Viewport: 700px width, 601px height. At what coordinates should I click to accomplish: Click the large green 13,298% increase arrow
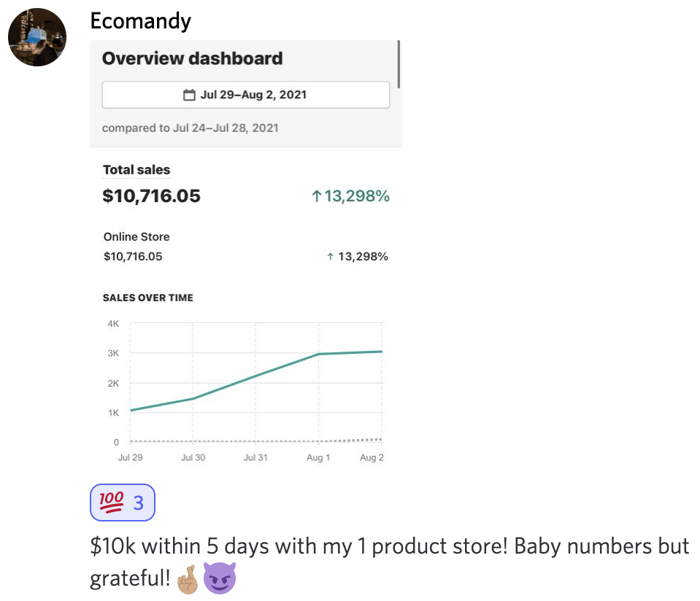click(x=317, y=196)
